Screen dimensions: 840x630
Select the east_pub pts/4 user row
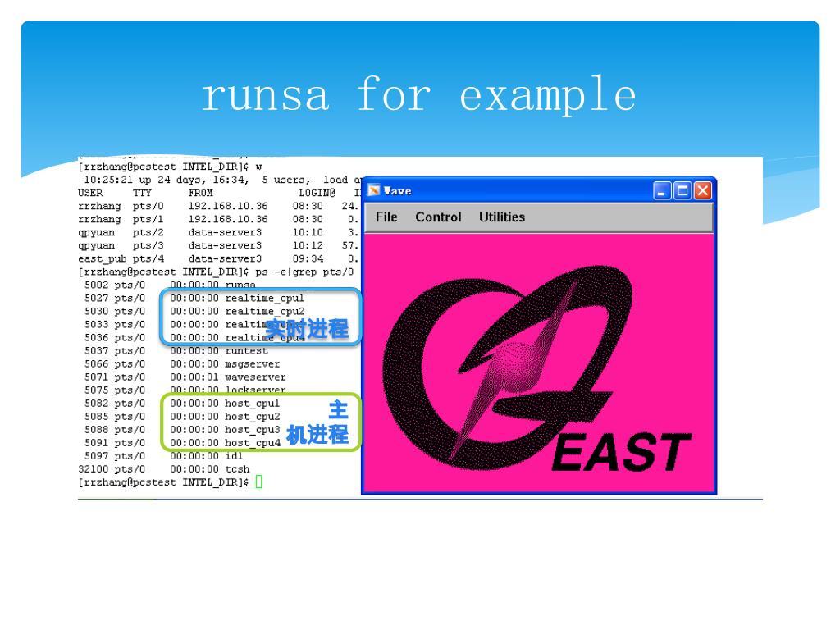pyautogui.click(x=218, y=258)
